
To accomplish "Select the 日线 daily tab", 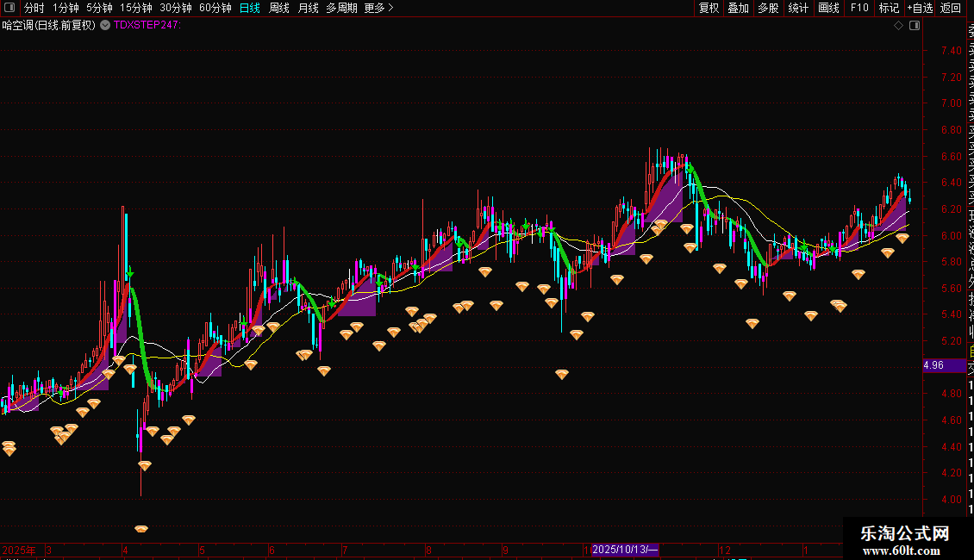I will coord(250,8).
